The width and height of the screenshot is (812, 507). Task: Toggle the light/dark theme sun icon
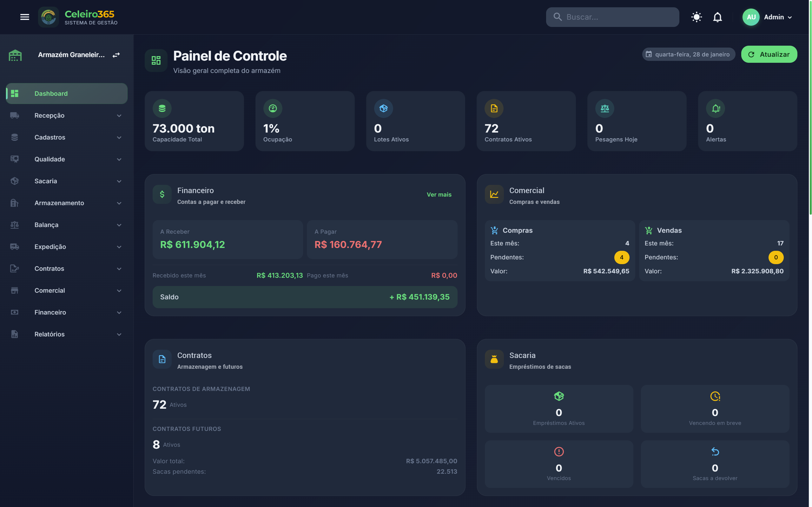(x=696, y=17)
